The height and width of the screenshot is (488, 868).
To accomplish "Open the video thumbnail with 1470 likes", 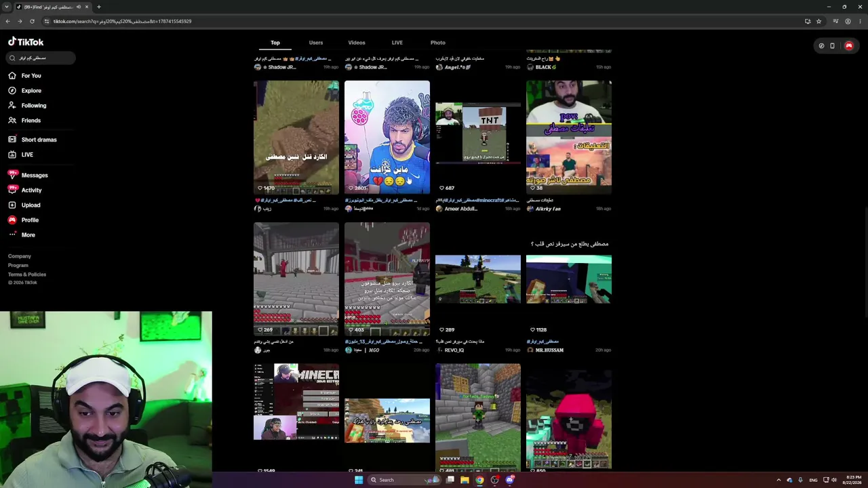I will (296, 138).
